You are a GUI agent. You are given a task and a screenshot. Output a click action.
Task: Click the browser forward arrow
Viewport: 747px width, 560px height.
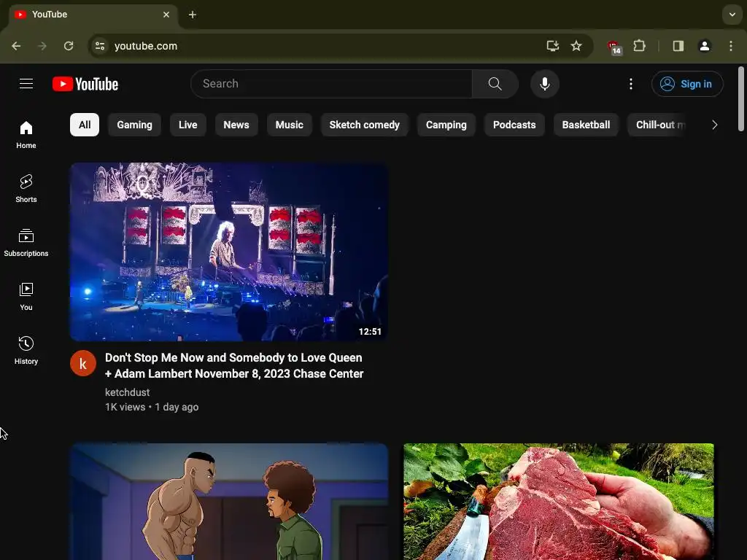tap(42, 46)
